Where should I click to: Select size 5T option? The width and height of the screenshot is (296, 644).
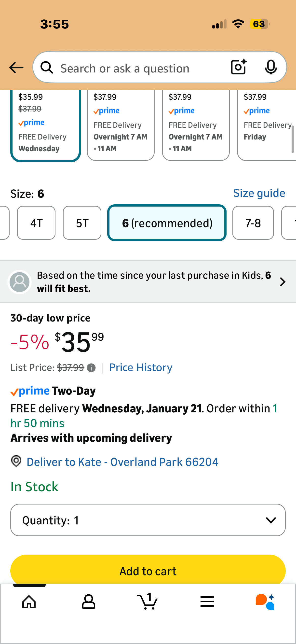coord(82,223)
